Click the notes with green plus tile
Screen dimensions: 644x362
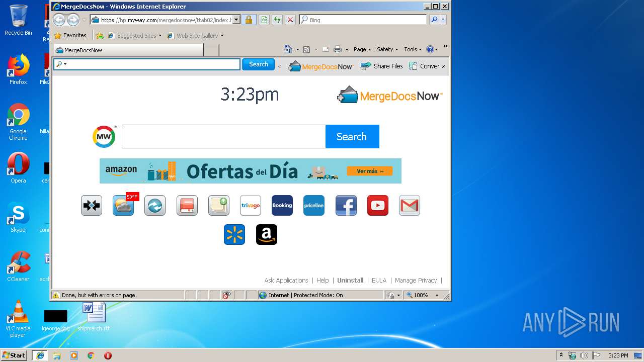[x=219, y=205]
